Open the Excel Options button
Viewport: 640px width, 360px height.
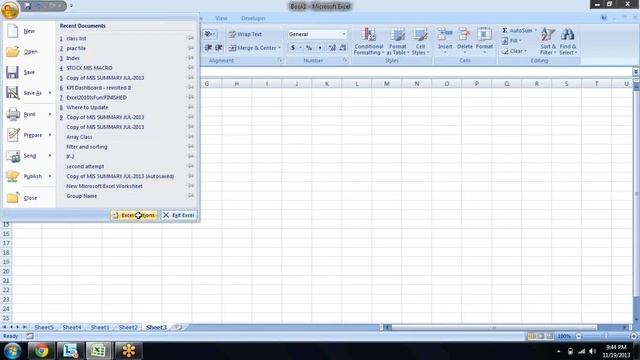click(x=134, y=215)
